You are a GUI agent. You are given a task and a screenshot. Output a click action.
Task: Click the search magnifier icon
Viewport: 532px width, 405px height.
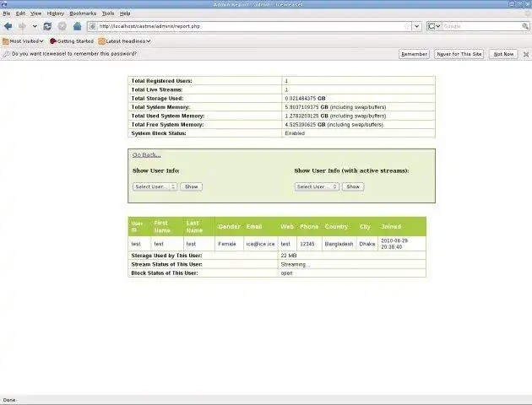click(525, 26)
